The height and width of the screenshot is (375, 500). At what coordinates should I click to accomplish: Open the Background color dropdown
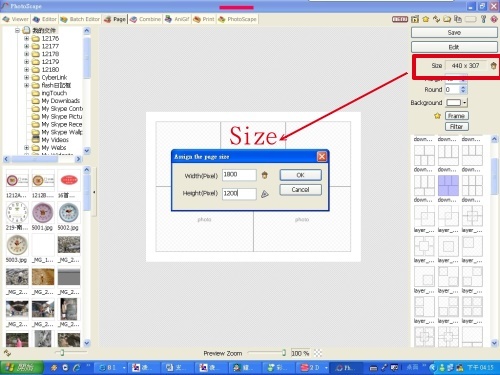pyautogui.click(x=464, y=103)
